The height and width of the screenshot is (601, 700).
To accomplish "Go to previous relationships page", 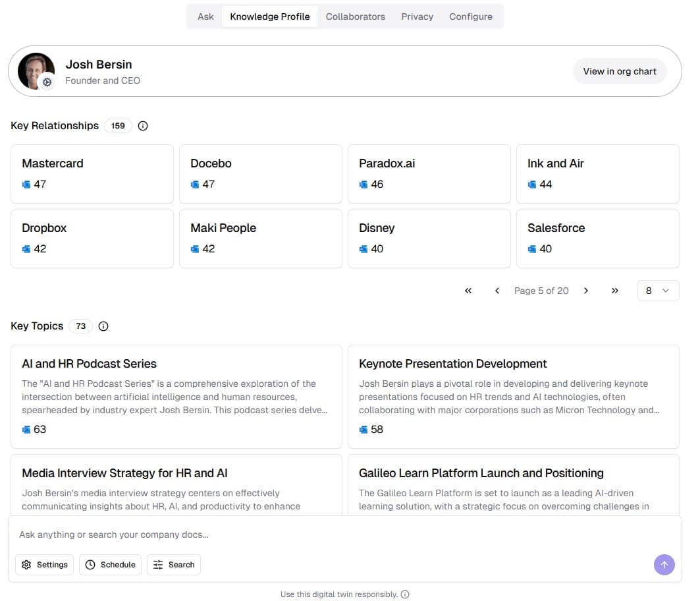I will [497, 291].
